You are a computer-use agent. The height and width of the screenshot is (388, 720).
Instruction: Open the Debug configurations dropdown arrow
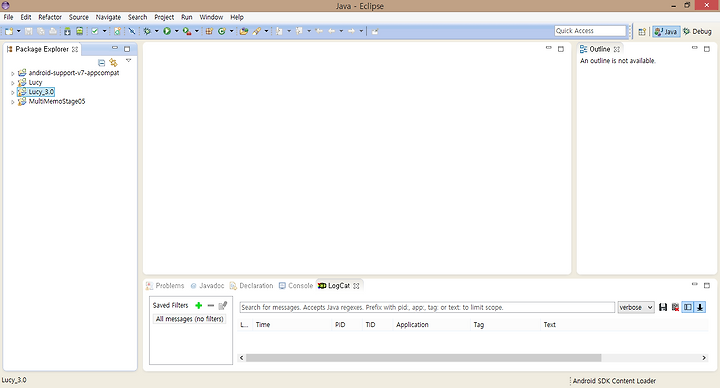157,31
